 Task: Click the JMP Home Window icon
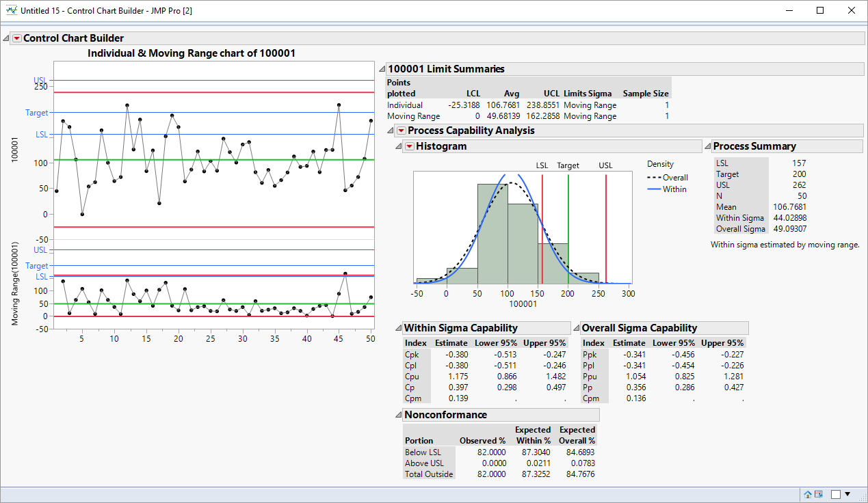click(x=808, y=494)
